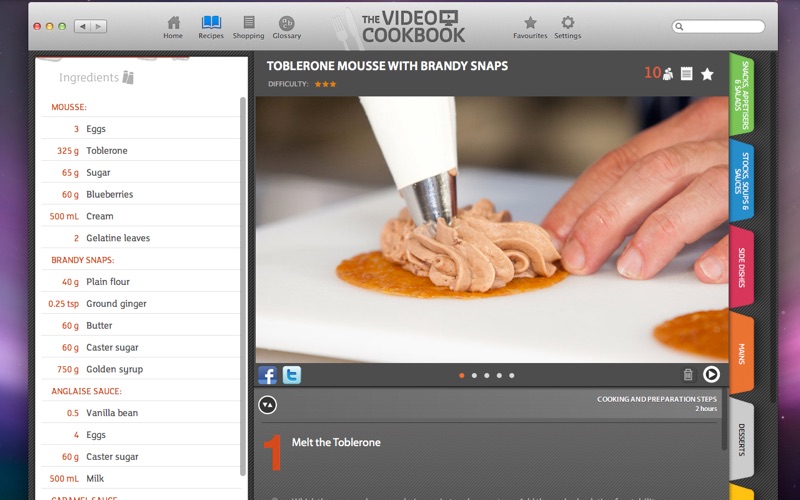Click the forward navigation arrow
Image resolution: width=800 pixels, height=500 pixels.
pyautogui.click(x=98, y=26)
